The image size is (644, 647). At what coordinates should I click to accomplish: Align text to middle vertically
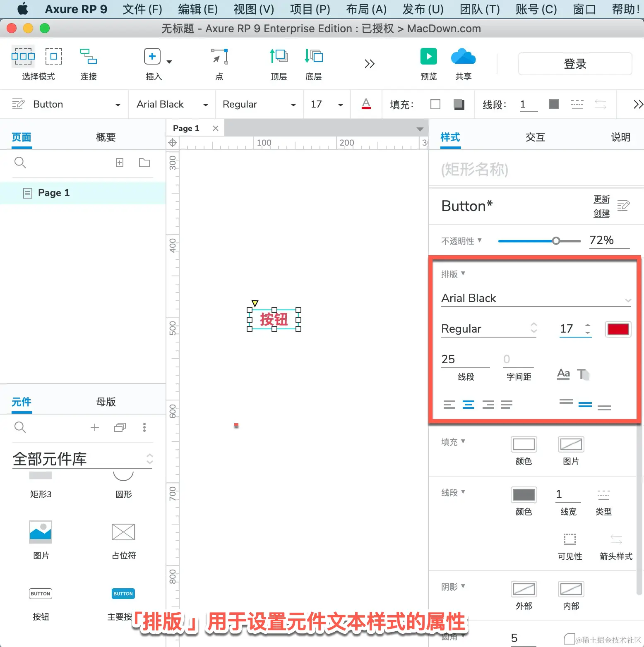tap(585, 405)
